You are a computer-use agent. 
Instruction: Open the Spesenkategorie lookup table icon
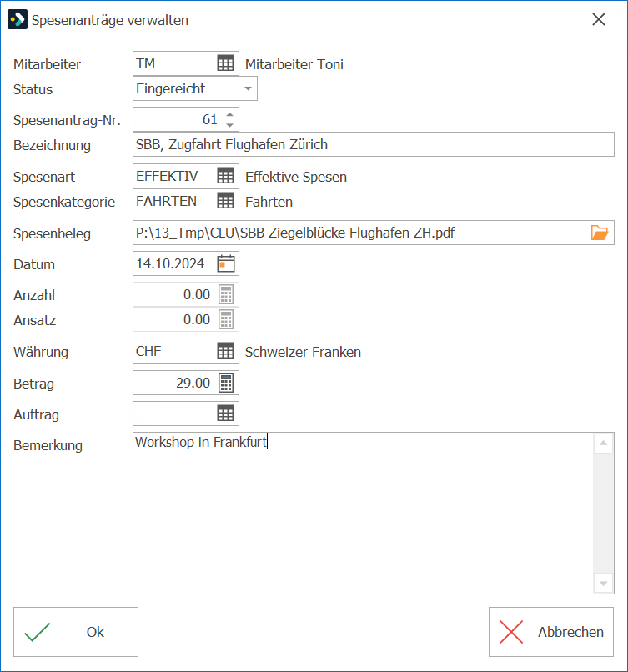pos(225,201)
